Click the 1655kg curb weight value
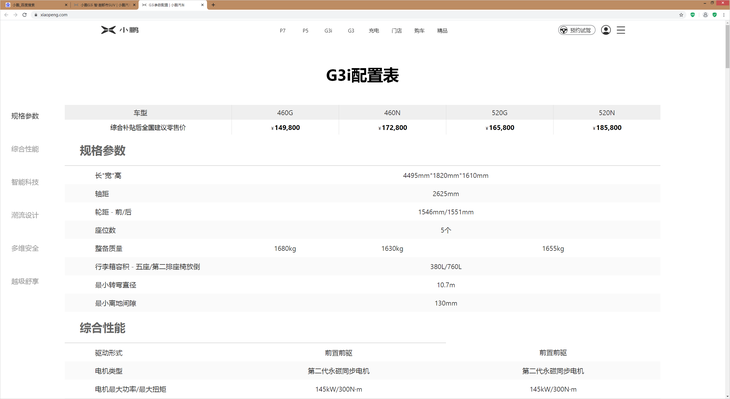 (553, 249)
